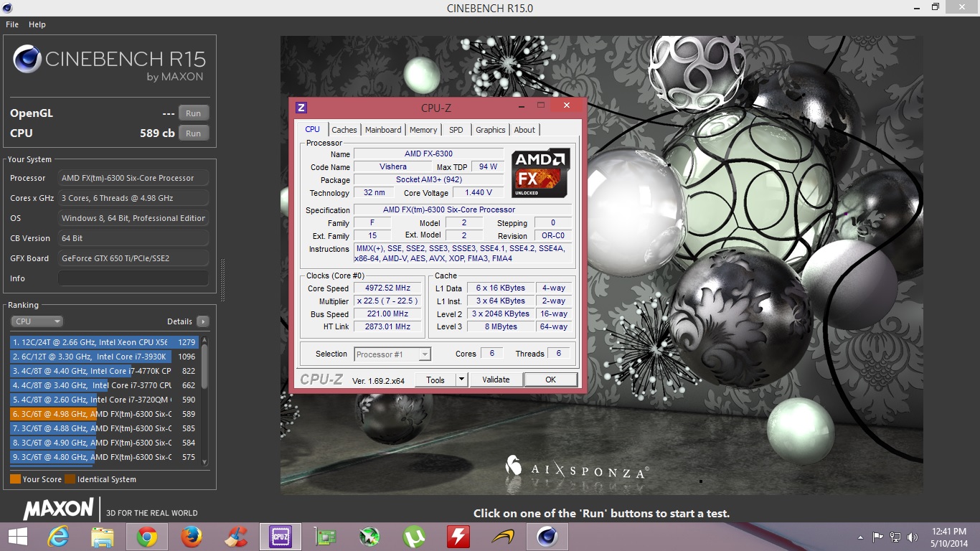This screenshot has height=551, width=980.
Task: Open the network status tray icon
Action: (895, 537)
